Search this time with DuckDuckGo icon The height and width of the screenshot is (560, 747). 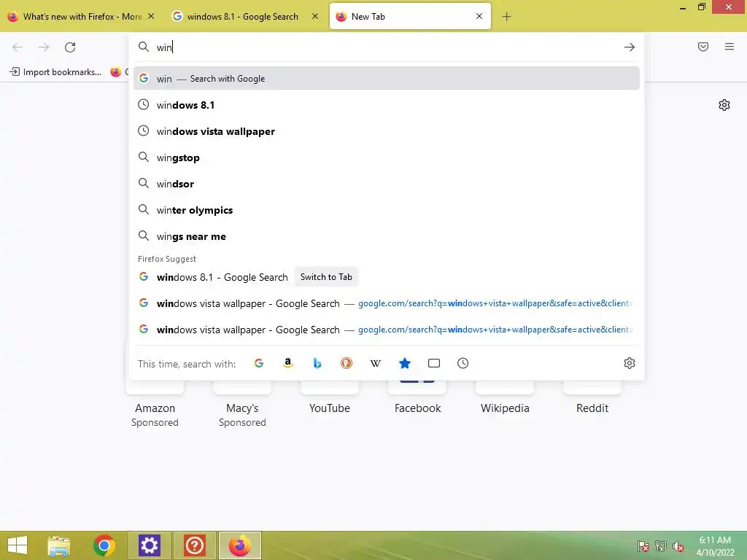(347, 363)
